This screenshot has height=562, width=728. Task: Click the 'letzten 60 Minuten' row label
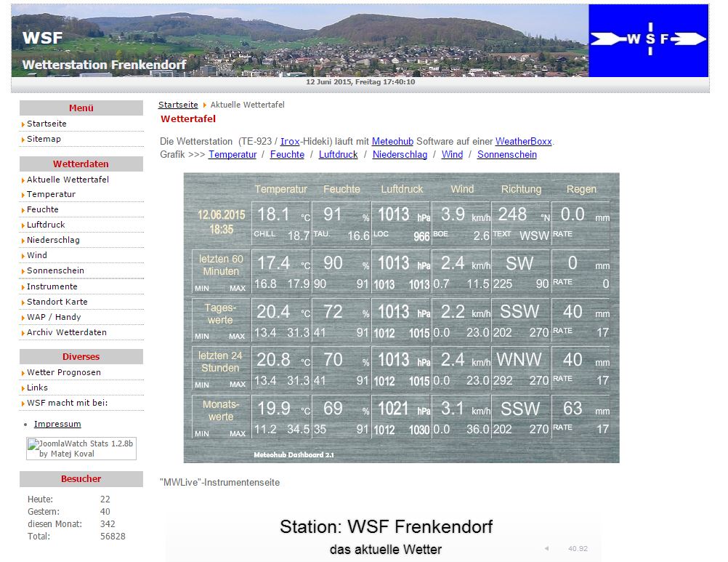(221, 265)
